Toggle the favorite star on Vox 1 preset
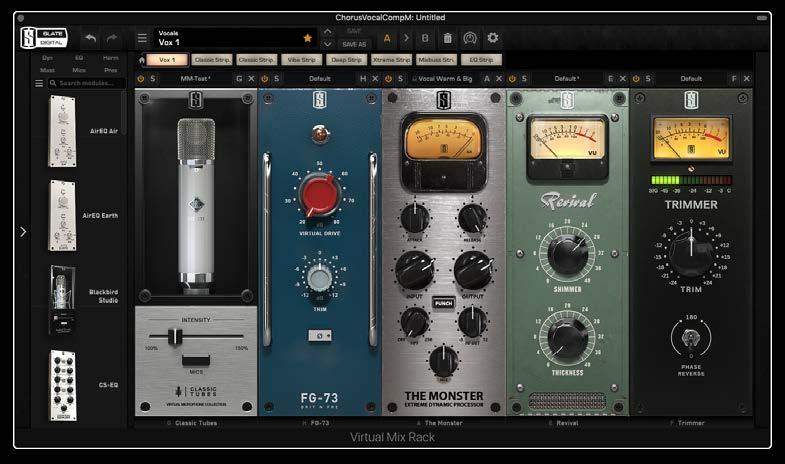Image resolution: width=785 pixels, height=464 pixels. [x=307, y=38]
